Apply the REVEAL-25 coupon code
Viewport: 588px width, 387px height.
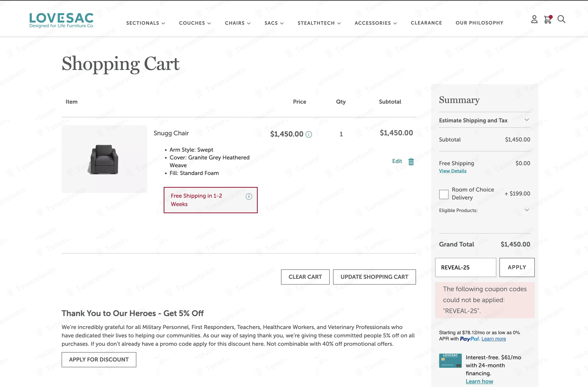pos(517,267)
